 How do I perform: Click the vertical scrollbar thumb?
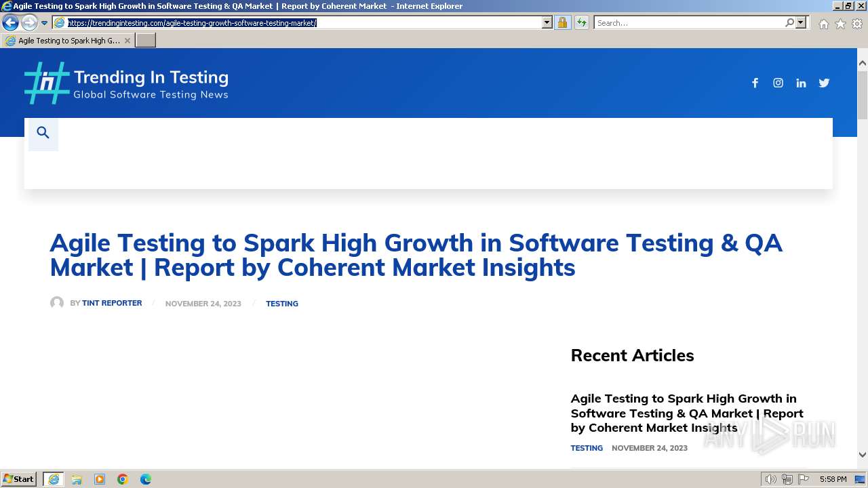coord(863,94)
